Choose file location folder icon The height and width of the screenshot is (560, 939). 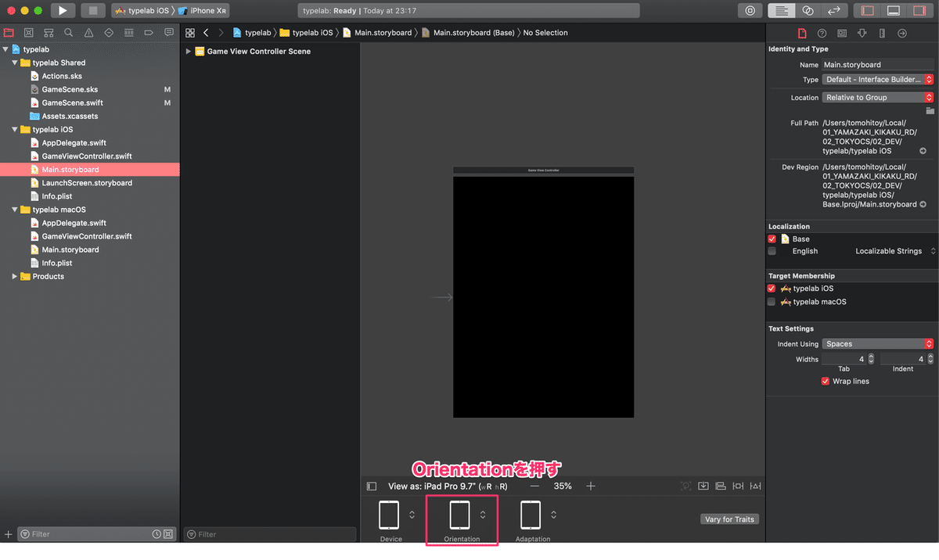pyautogui.click(x=930, y=111)
